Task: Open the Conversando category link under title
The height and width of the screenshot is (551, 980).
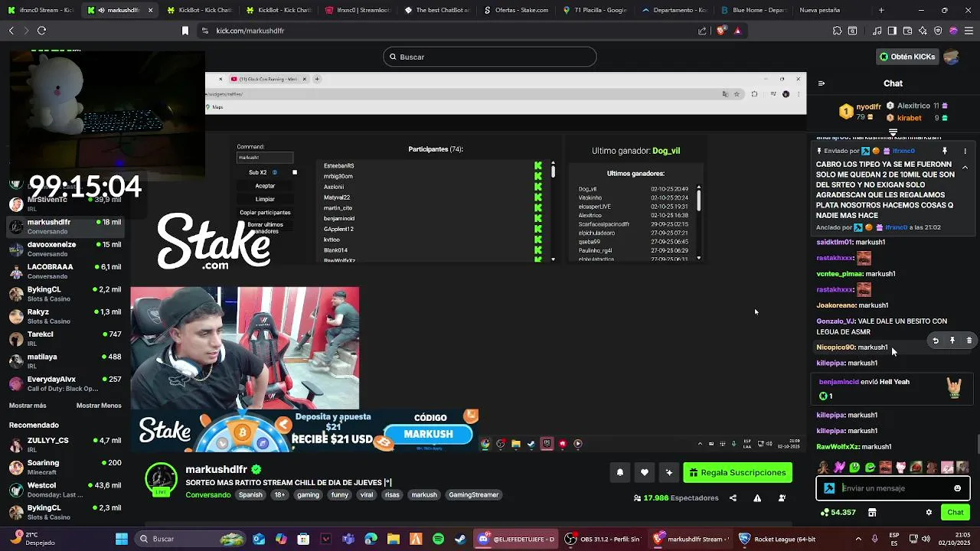Action: pos(208,495)
